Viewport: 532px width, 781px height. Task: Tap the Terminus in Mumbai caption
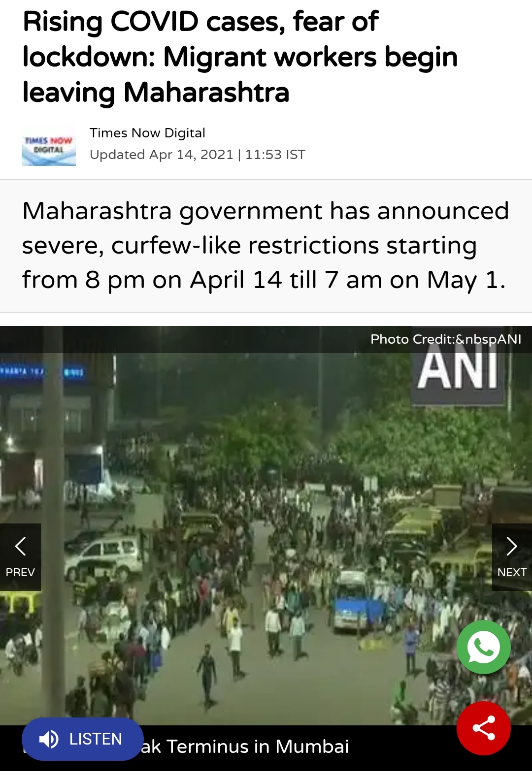[x=245, y=747]
